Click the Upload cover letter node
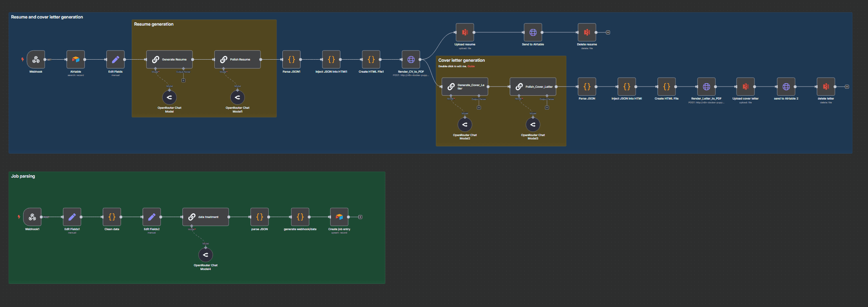The height and width of the screenshot is (307, 868). click(745, 87)
